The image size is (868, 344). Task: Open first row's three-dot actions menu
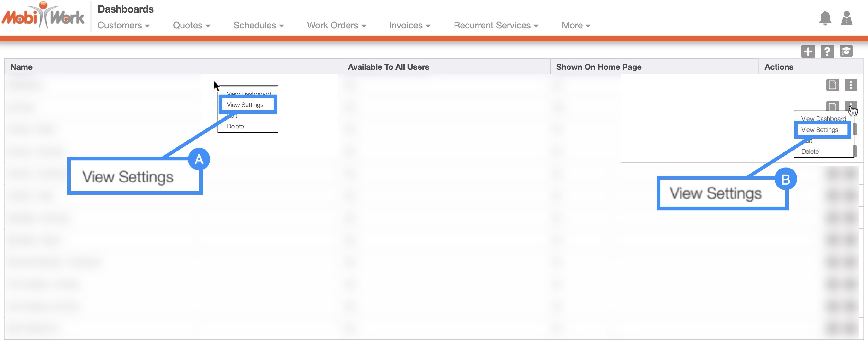pyautogui.click(x=850, y=85)
